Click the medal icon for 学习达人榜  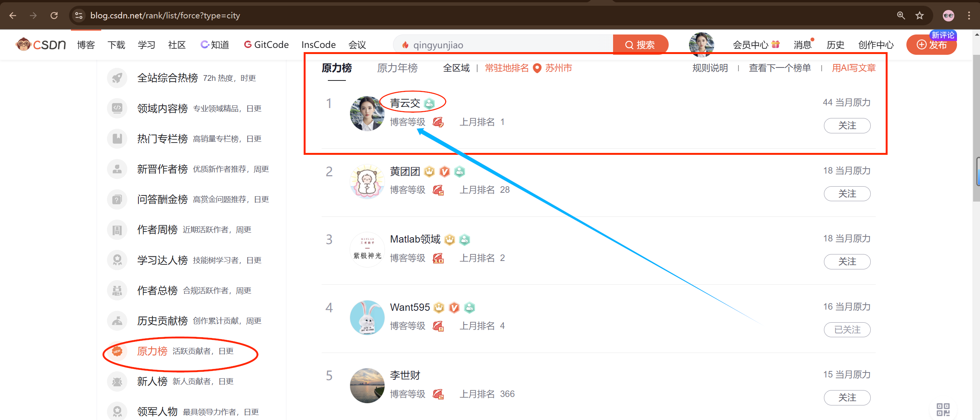[x=117, y=260]
